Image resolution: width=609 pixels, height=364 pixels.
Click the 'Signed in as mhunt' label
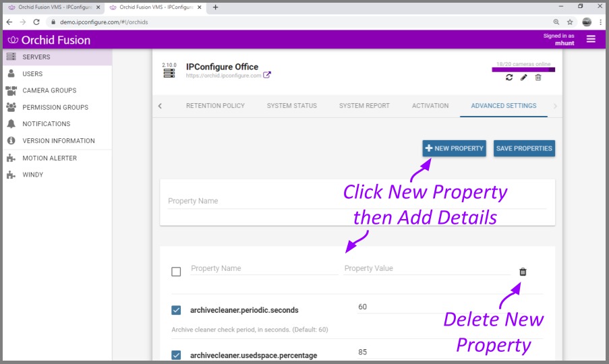coord(558,39)
